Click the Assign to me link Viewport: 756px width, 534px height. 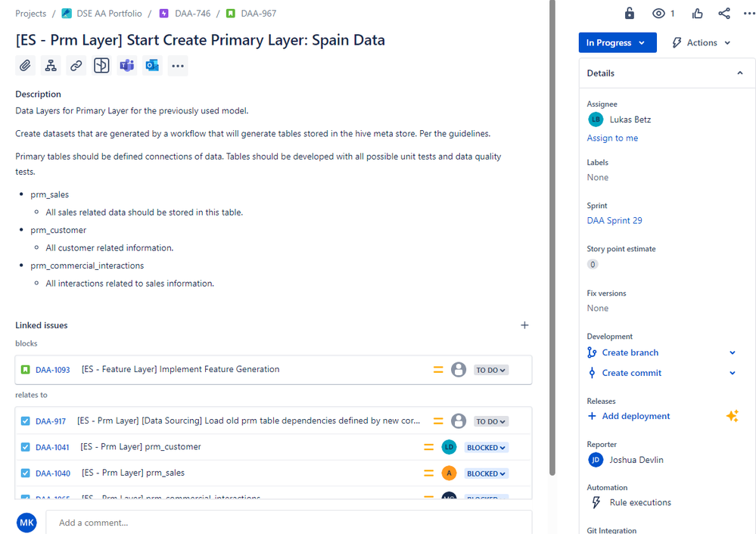(612, 138)
